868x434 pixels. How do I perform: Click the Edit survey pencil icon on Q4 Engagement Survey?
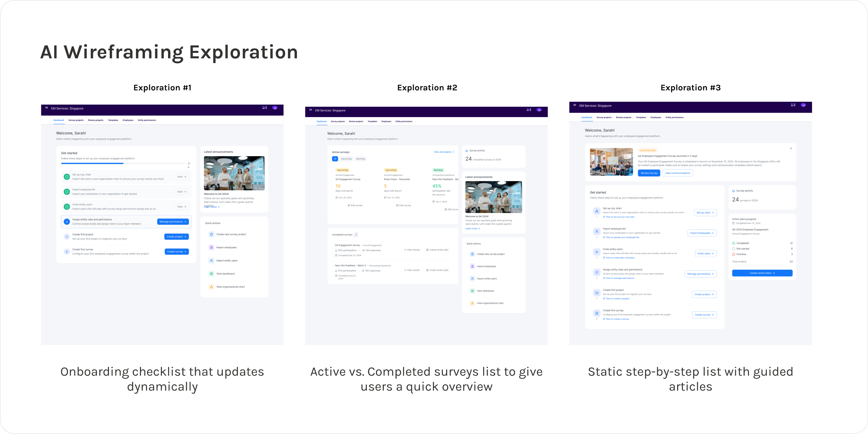coord(349,205)
